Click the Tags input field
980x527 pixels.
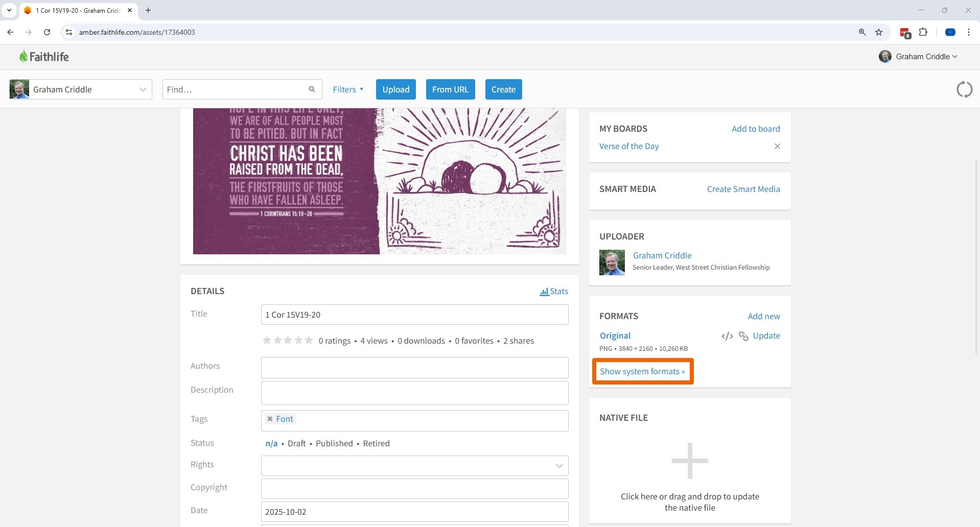414,421
